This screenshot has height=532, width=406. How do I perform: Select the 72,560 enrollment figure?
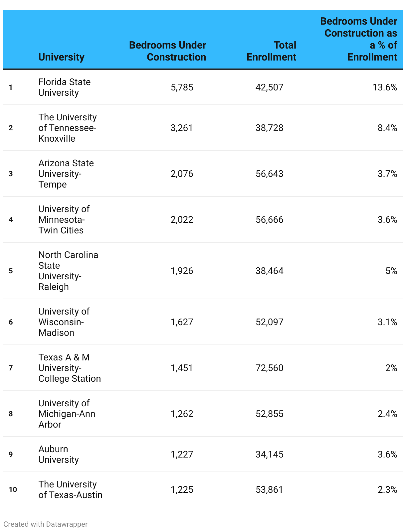(269, 368)
